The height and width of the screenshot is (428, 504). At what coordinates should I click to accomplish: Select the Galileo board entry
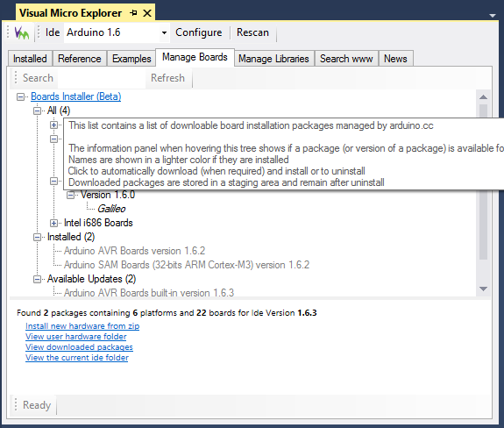click(111, 209)
